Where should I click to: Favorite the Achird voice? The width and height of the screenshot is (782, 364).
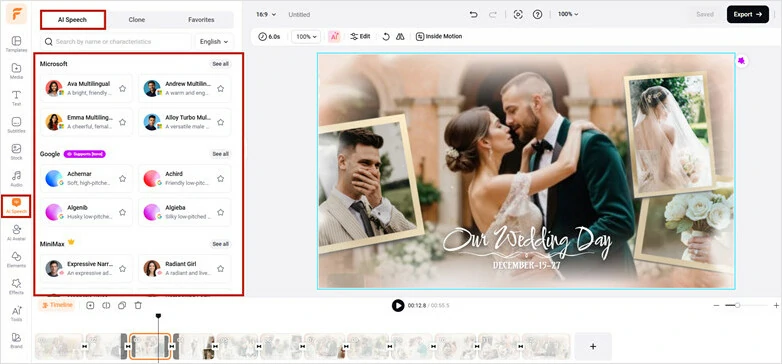(220, 179)
